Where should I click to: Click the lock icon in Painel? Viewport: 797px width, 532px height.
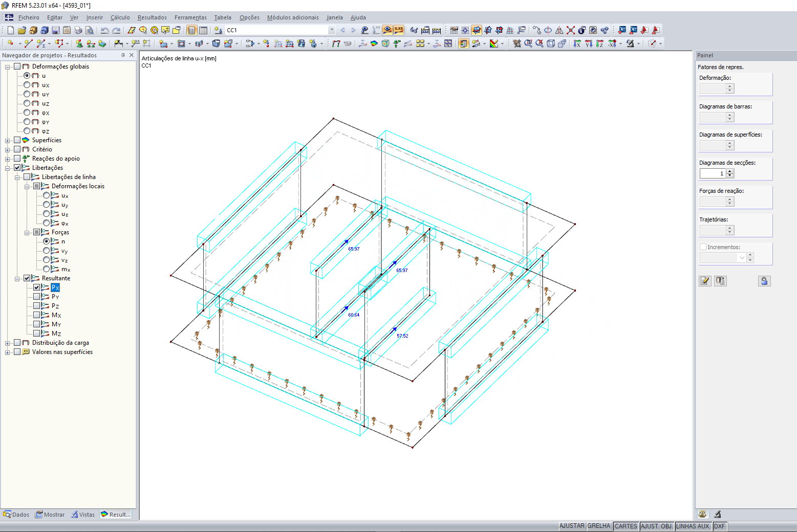pyautogui.click(x=764, y=281)
